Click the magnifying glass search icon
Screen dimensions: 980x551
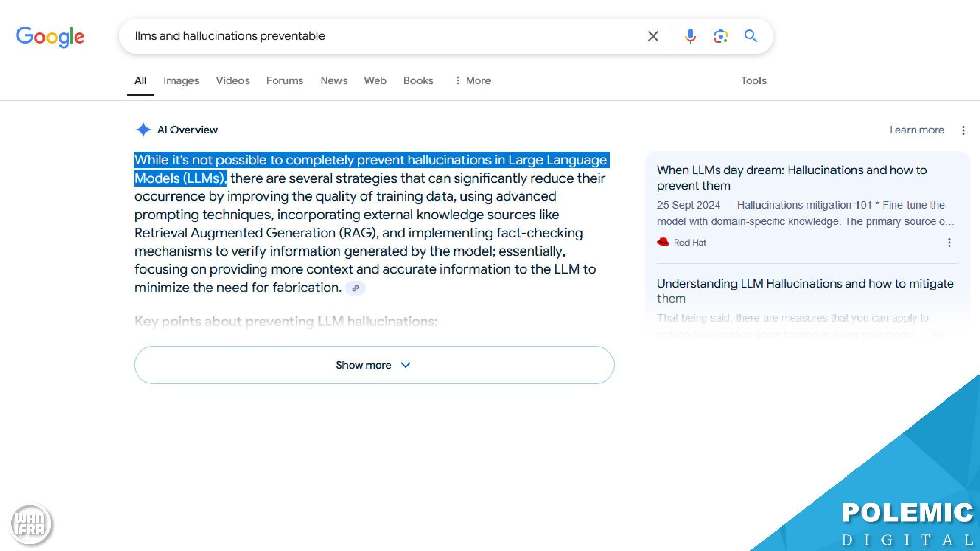pyautogui.click(x=750, y=36)
